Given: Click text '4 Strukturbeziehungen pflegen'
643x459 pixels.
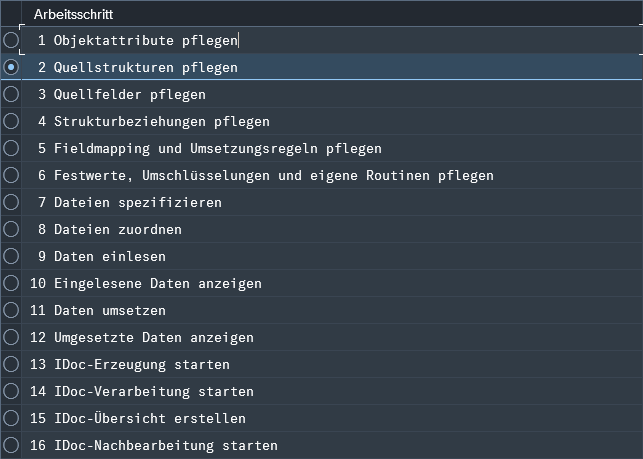Looking at the screenshot, I should 154,122.
